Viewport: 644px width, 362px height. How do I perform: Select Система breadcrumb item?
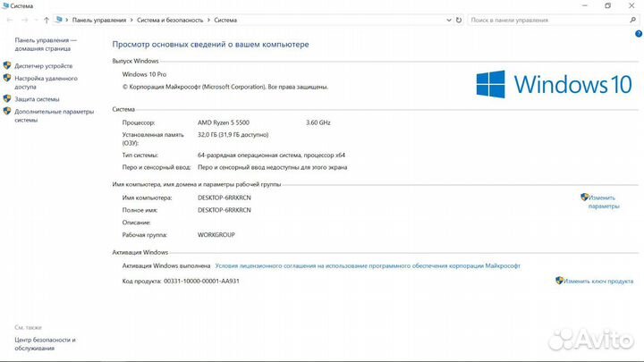click(225, 20)
